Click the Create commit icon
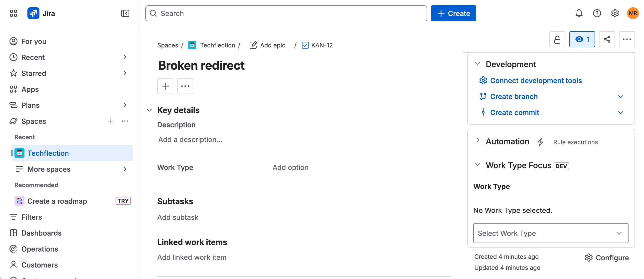 tap(483, 113)
